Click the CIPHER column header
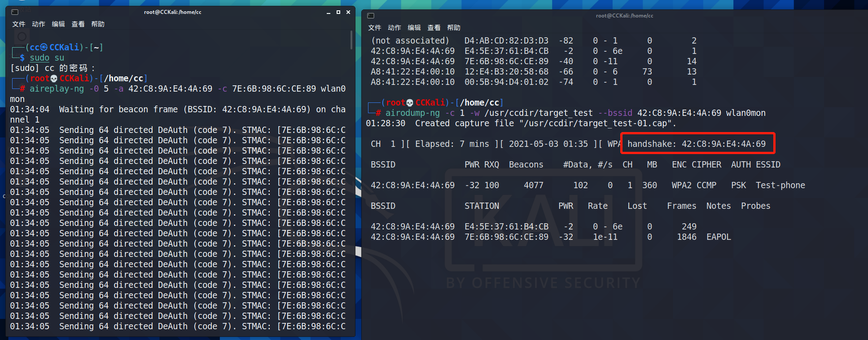The width and height of the screenshot is (868, 340). click(x=706, y=164)
